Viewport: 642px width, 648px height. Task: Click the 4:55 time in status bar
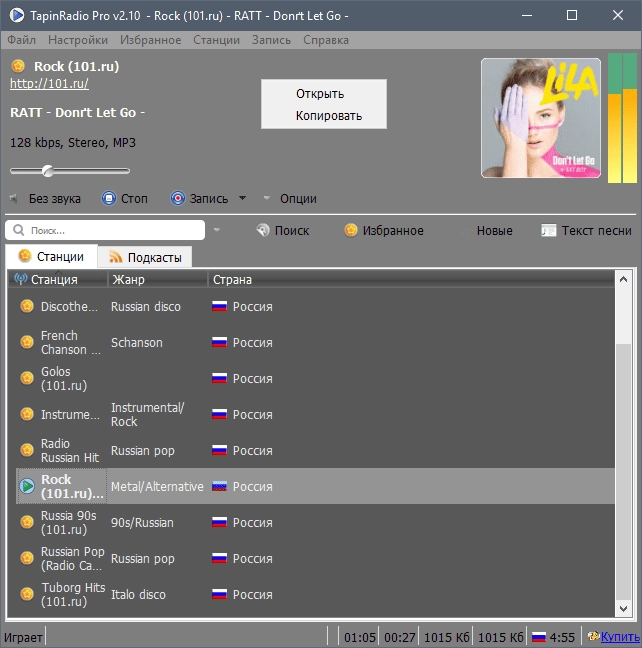click(x=562, y=637)
